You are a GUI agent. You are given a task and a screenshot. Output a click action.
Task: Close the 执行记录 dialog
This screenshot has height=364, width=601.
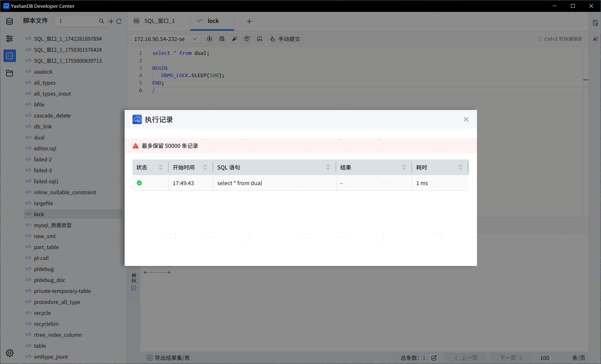click(x=466, y=119)
